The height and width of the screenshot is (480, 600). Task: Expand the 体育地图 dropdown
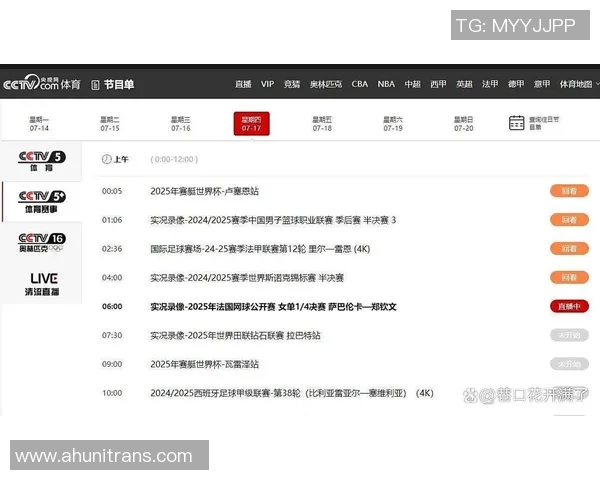pos(579,84)
